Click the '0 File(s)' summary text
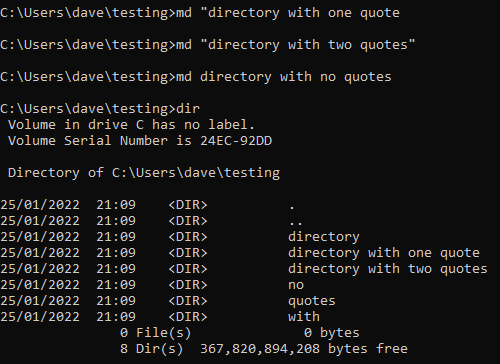This screenshot has height=364, width=500. click(x=155, y=333)
